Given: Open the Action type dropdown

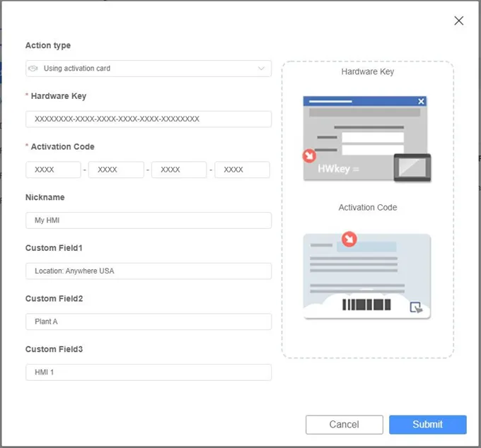Looking at the screenshot, I should coord(149,69).
